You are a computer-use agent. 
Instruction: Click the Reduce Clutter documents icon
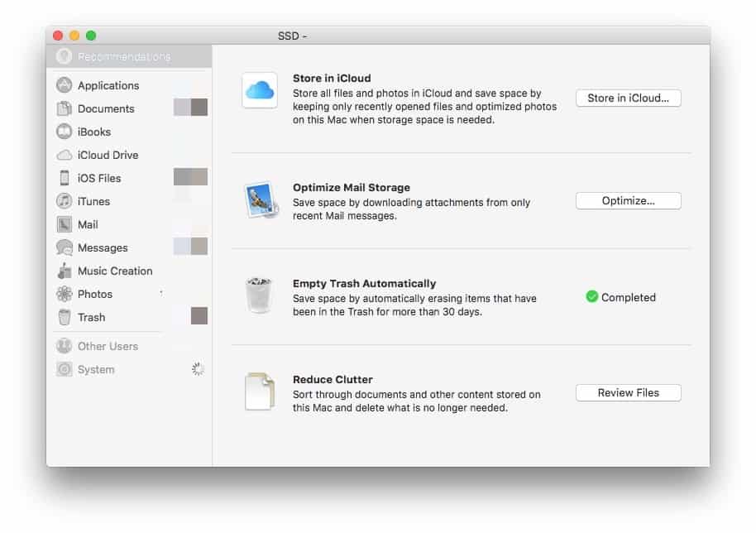[260, 391]
